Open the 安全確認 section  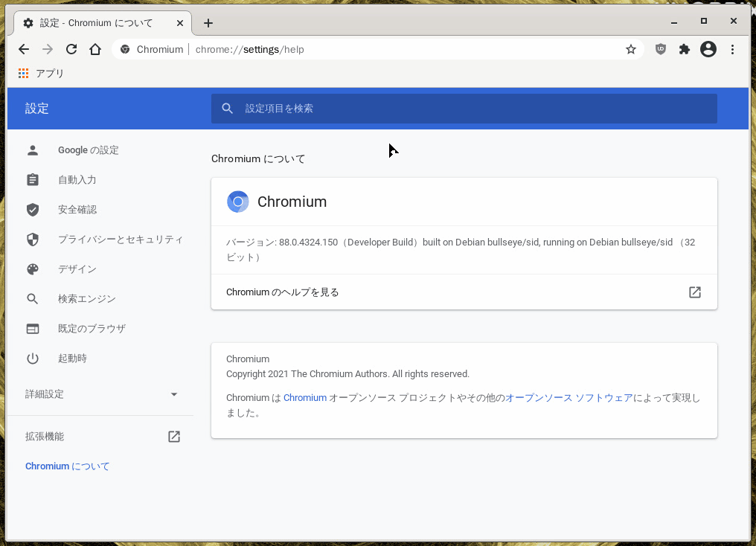(x=77, y=209)
